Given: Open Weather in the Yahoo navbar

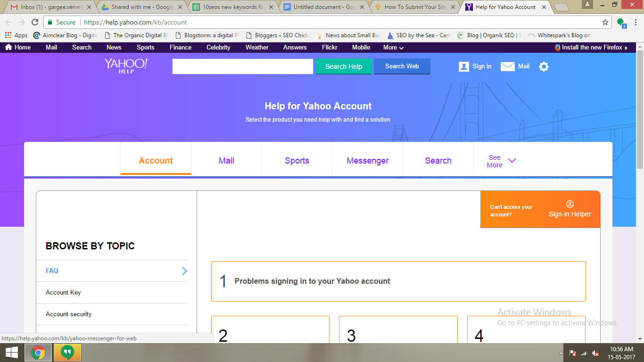Looking at the screenshot, I should coord(257,47).
